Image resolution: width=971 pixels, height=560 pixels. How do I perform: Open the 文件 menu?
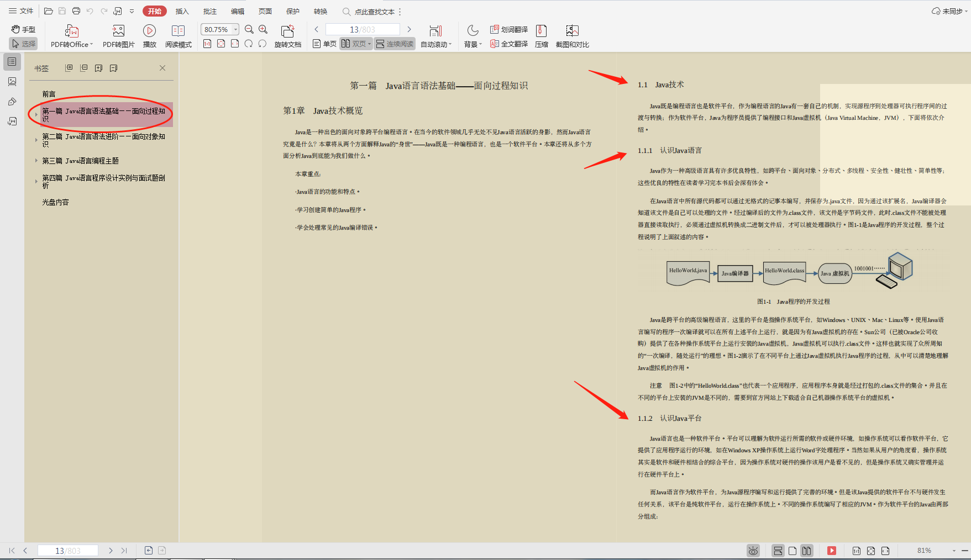coord(21,11)
